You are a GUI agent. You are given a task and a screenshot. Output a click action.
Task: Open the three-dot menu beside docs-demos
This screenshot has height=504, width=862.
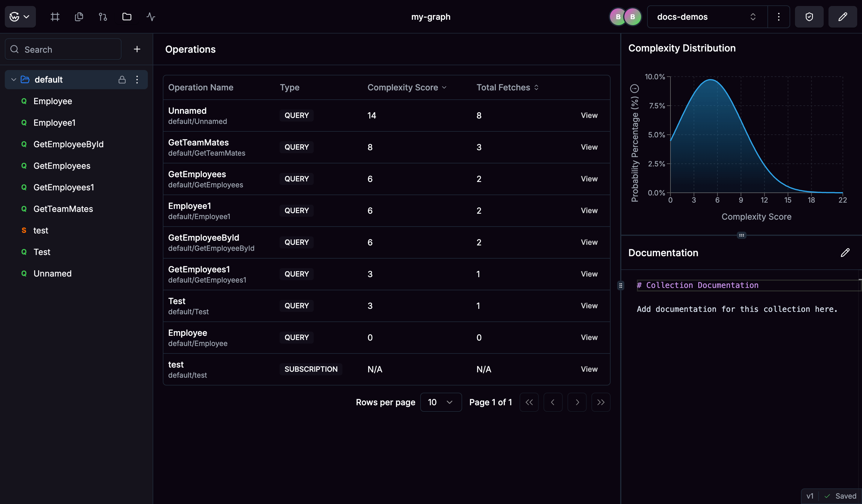pos(778,17)
